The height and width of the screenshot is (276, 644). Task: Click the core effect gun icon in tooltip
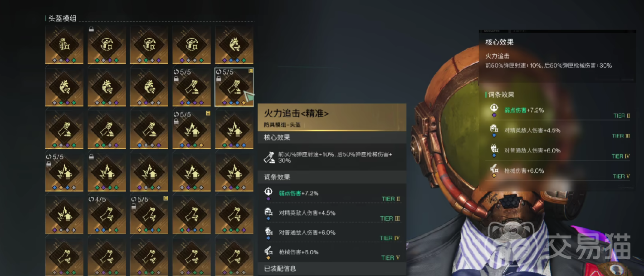click(269, 157)
